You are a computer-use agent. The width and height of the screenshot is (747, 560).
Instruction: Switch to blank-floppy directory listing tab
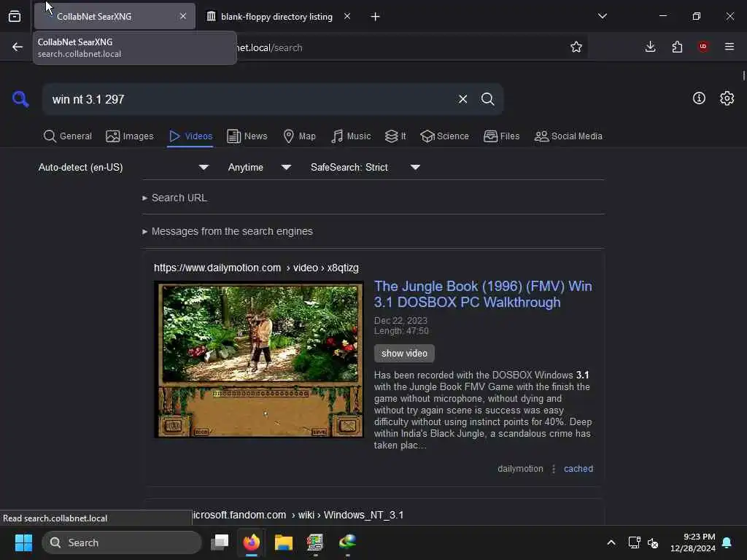[276, 17]
